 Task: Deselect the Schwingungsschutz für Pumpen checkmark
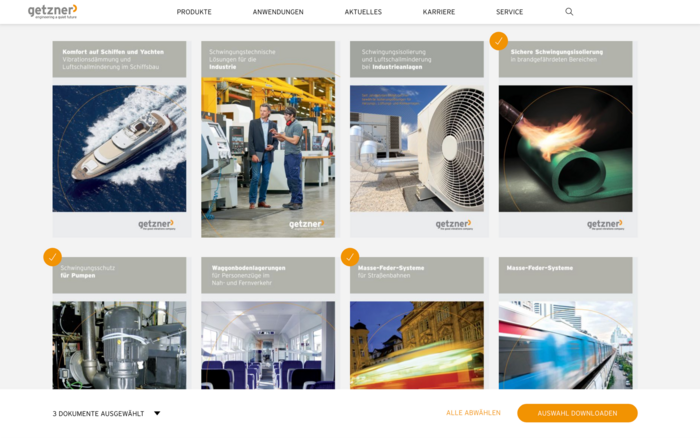tap(52, 257)
